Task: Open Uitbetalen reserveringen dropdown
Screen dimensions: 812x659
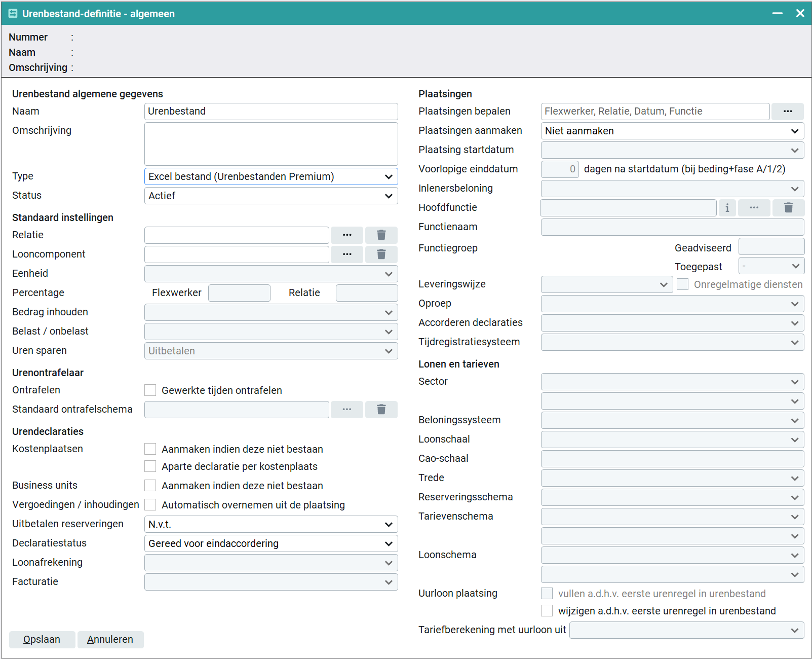Action: (x=271, y=524)
